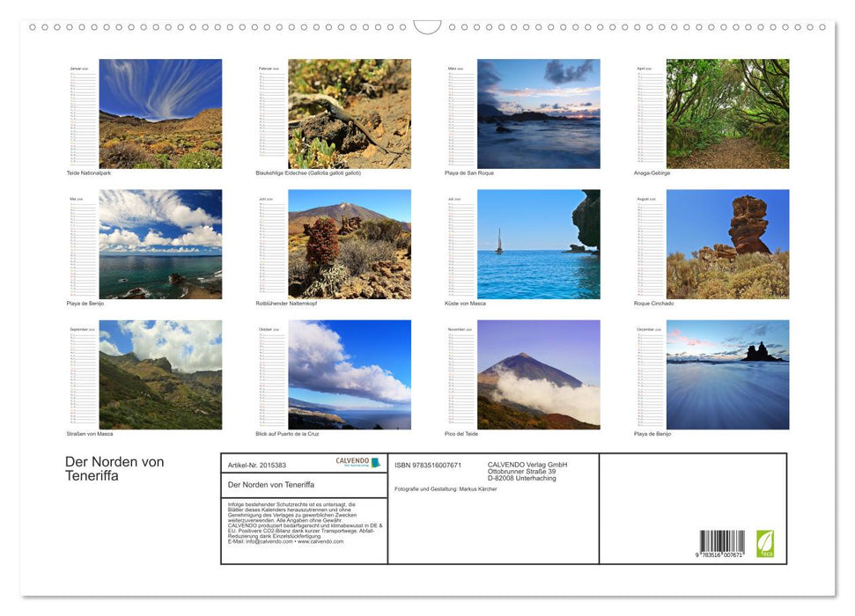855x616 pixels.
Task: Open the Pico del Teide November photo
Action: tap(538, 375)
